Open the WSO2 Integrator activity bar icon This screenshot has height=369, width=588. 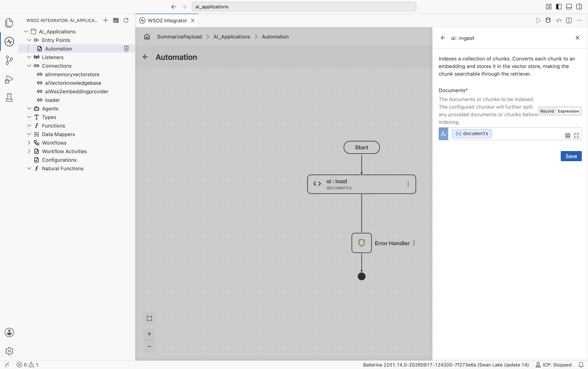pos(9,41)
